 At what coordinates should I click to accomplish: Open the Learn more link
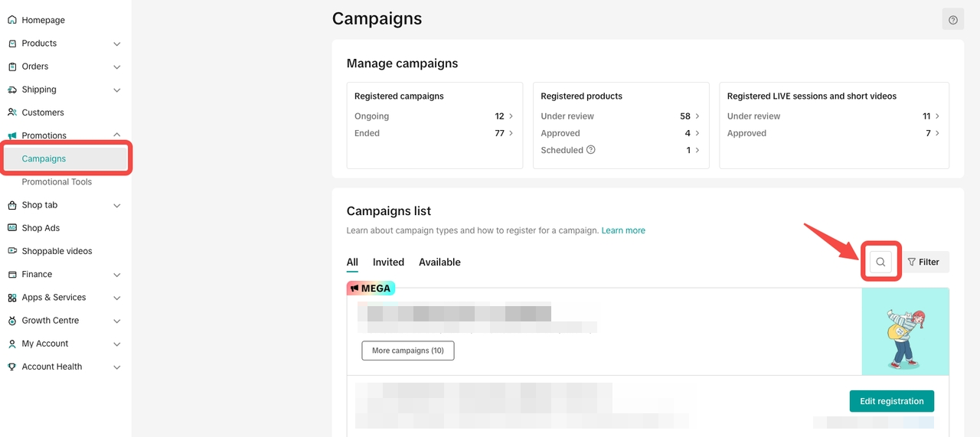click(623, 230)
